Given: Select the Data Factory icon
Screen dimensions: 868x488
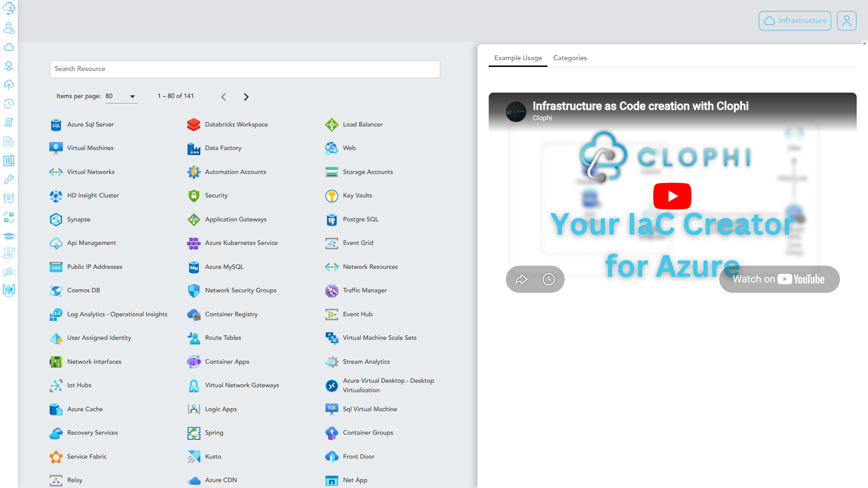Looking at the screenshot, I should click(193, 148).
